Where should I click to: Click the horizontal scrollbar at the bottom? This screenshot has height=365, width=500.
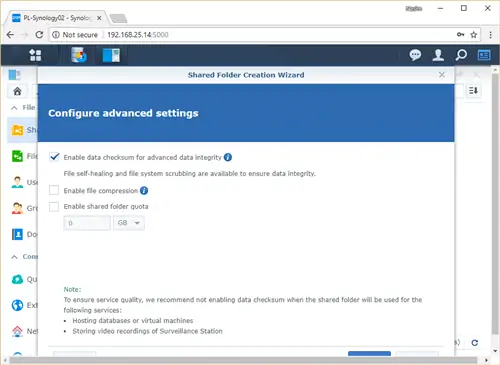(243, 360)
